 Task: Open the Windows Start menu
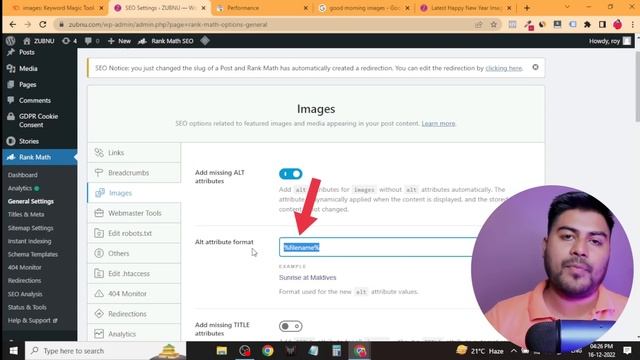tap(13, 351)
